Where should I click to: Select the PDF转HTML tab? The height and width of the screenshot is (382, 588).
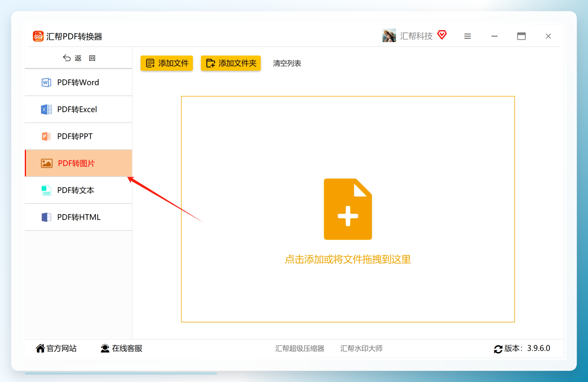(x=78, y=217)
